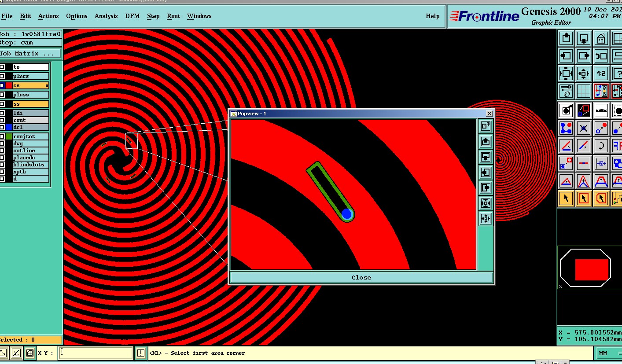Screen dimensions: 622x364
Task: Click the zoom in icon in the main toolbar
Action: (566, 74)
